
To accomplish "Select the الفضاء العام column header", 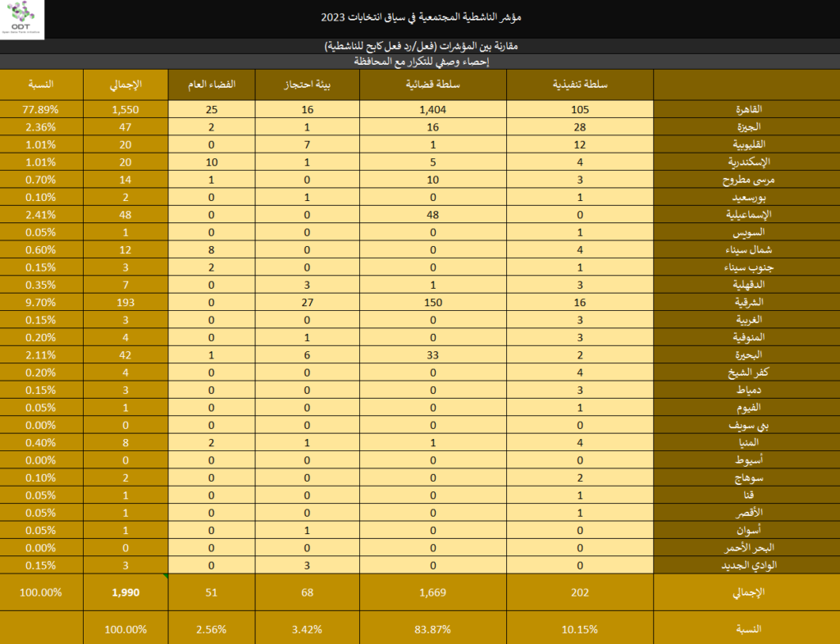I will (212, 84).
